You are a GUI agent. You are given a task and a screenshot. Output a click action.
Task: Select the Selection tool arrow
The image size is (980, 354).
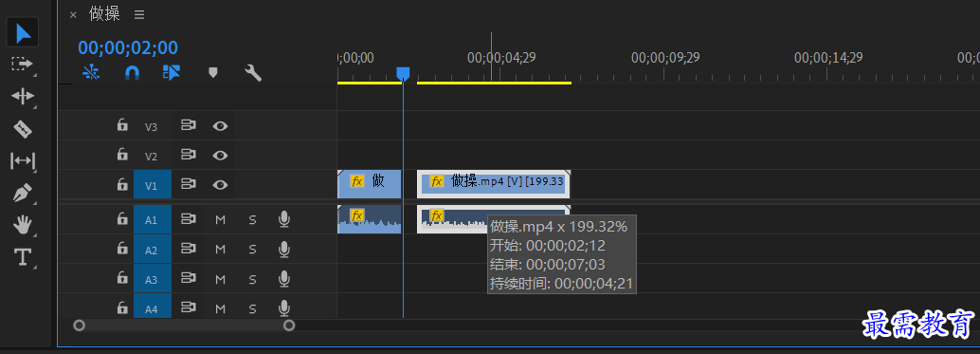(23, 32)
